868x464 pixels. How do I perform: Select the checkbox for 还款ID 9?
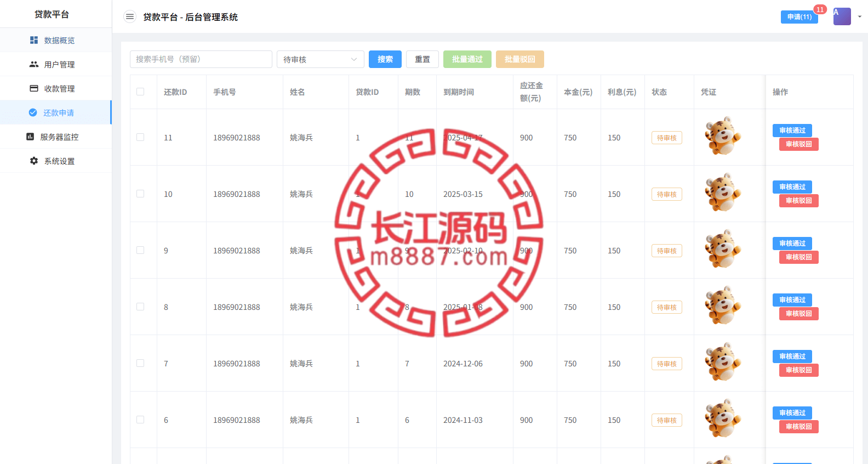point(140,250)
